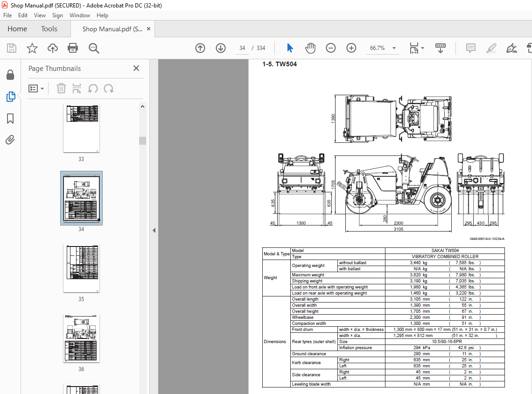The width and height of the screenshot is (532, 394).
Task: Click the Ground clearance row label
Action: [x=309, y=353]
